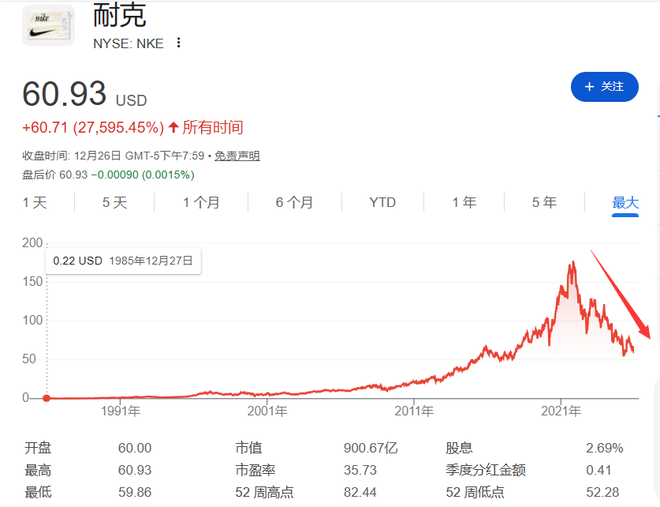Image resolution: width=660 pixels, height=507 pixels.
Task: Open the three-dot menu beside NYSE: NKE
Action: (x=179, y=43)
